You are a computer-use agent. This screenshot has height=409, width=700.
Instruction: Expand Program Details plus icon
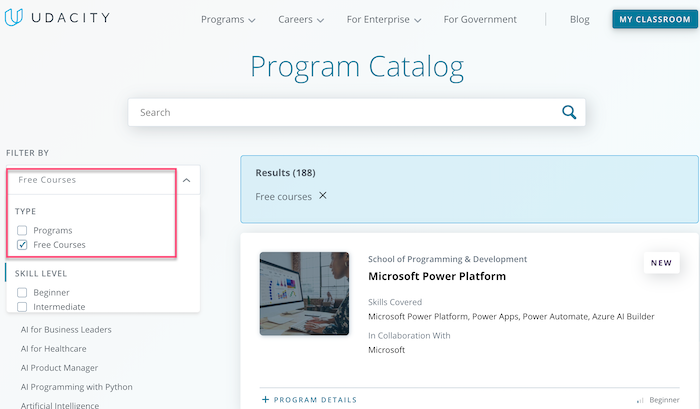coord(265,399)
